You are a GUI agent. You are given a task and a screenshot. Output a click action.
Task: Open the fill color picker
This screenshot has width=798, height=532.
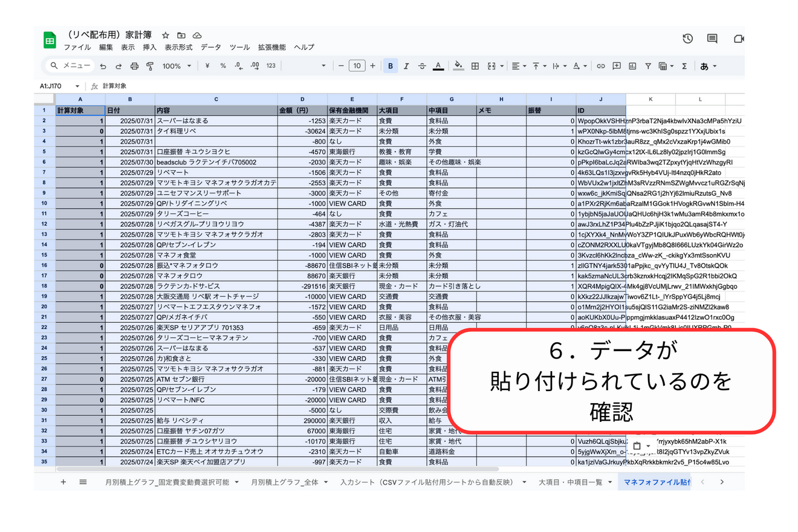pyautogui.click(x=458, y=66)
